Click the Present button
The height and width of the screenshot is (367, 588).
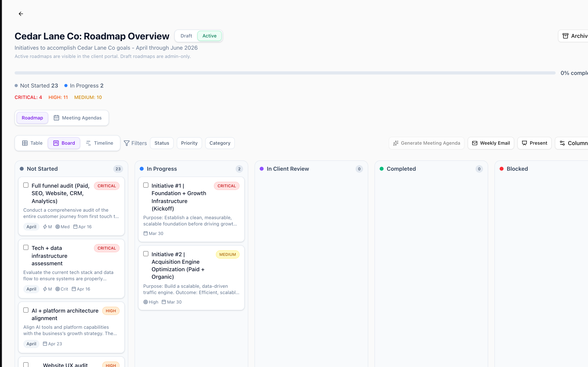click(535, 143)
